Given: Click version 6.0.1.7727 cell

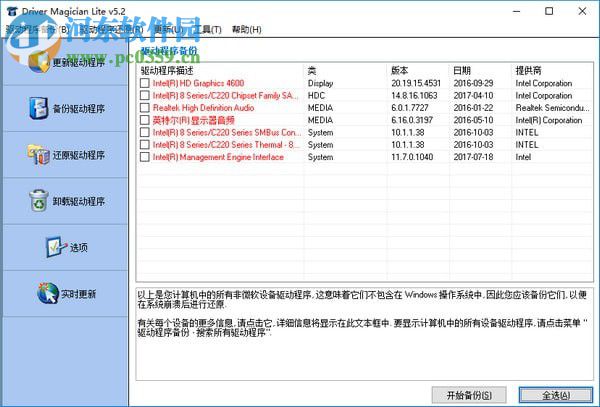Looking at the screenshot, I should coord(410,108).
